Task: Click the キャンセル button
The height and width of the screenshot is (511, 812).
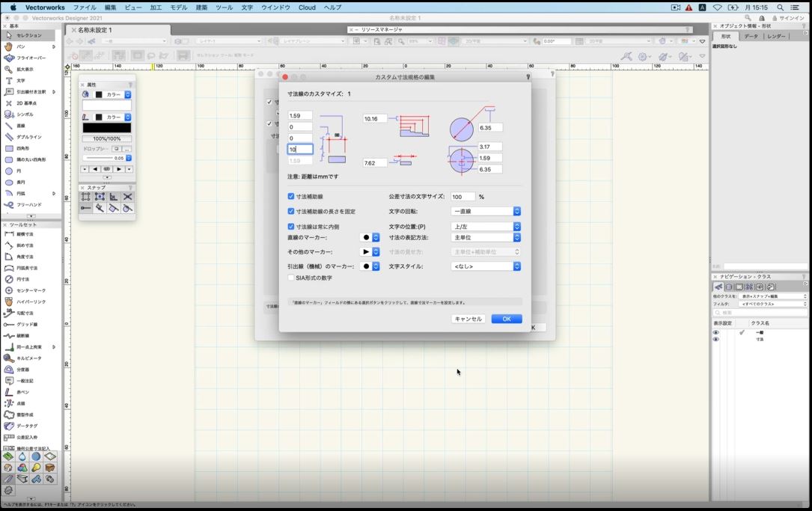Action: point(468,319)
